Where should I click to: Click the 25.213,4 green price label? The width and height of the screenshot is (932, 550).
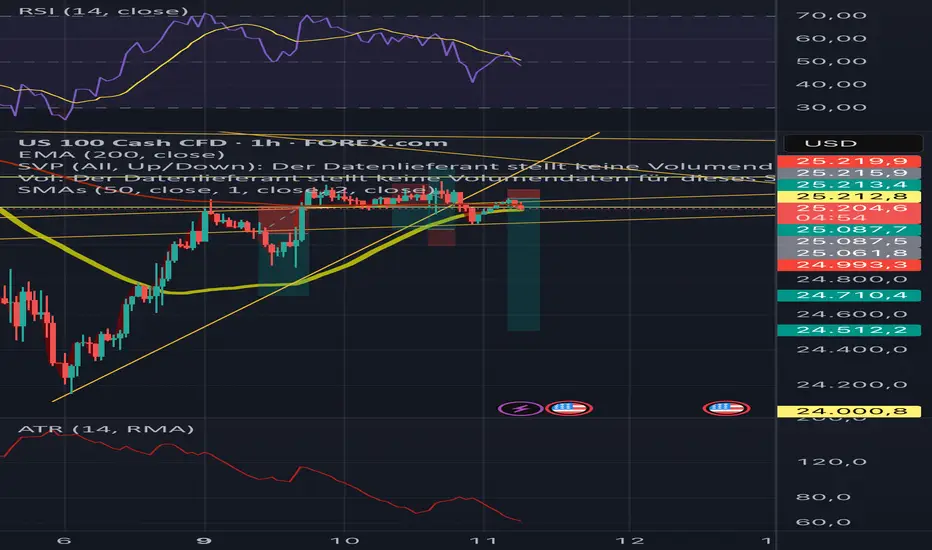[849, 185]
